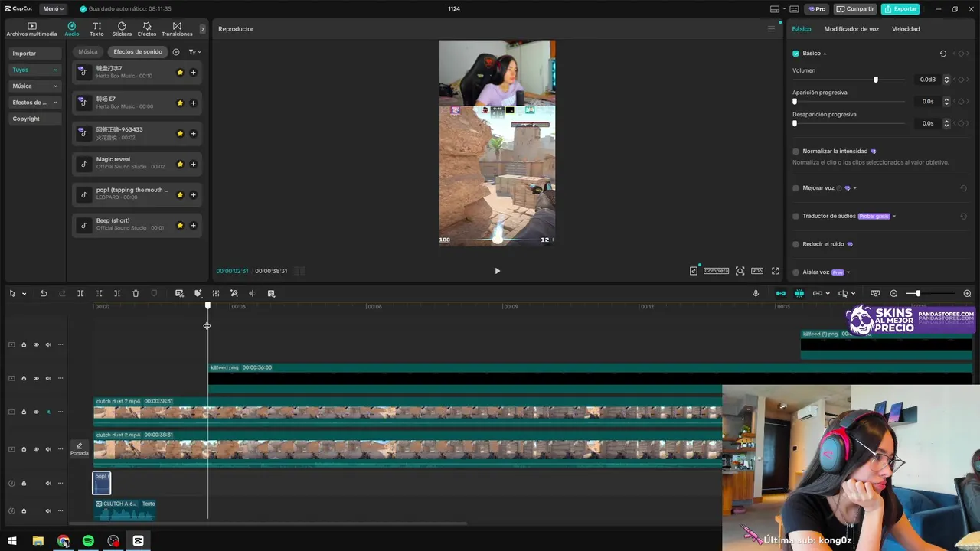Viewport: 980px width, 551px height.
Task: Switch to the Música sounds tab
Action: tap(88, 52)
